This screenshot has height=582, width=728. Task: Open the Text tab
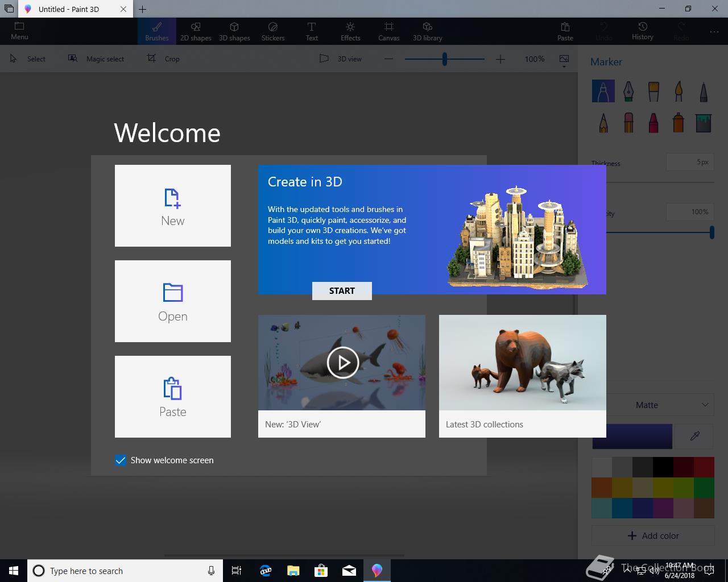(x=312, y=31)
